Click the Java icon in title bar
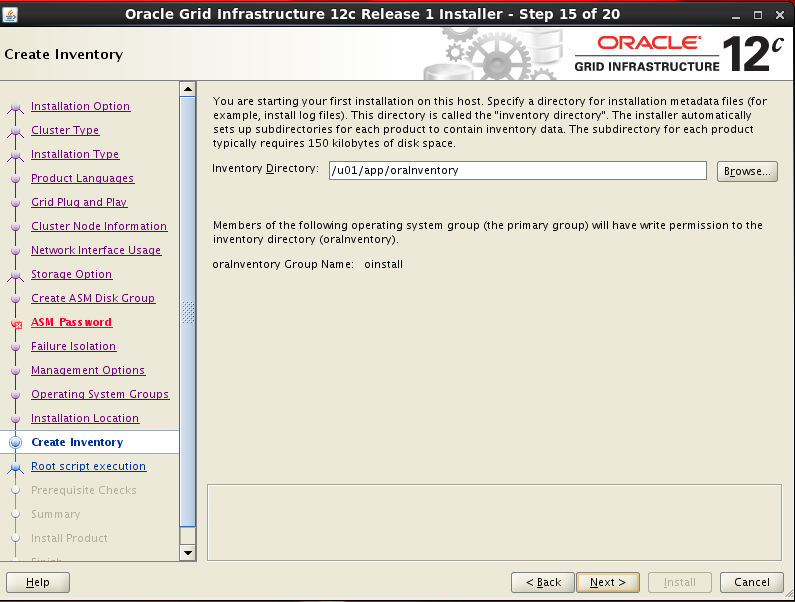 click(x=10, y=14)
